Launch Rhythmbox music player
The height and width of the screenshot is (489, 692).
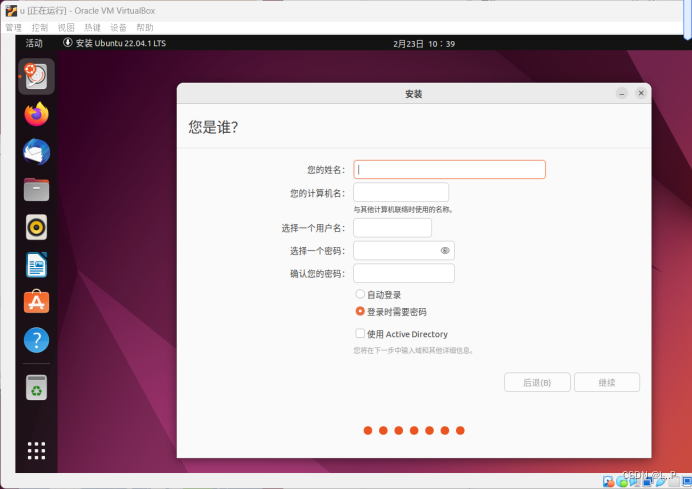[36, 227]
